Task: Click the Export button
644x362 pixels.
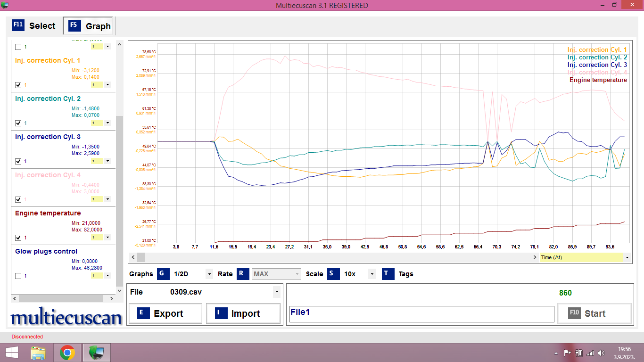Action: [x=165, y=313]
